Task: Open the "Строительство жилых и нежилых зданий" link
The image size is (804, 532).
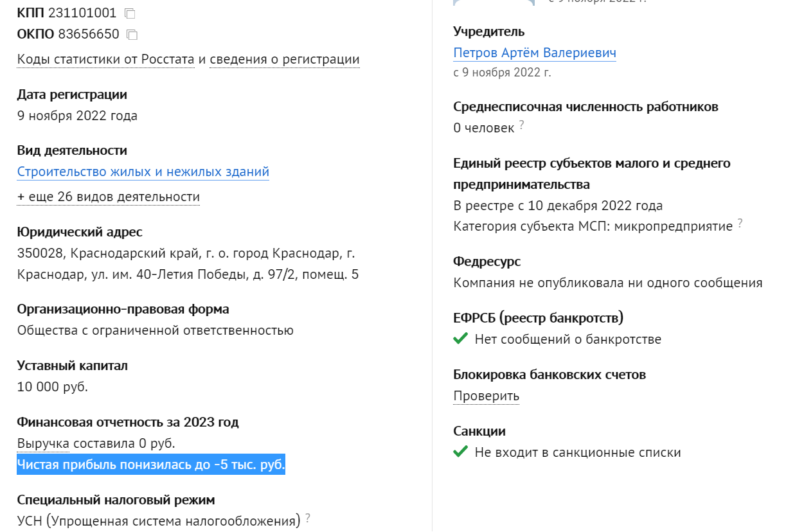Action: (x=143, y=172)
